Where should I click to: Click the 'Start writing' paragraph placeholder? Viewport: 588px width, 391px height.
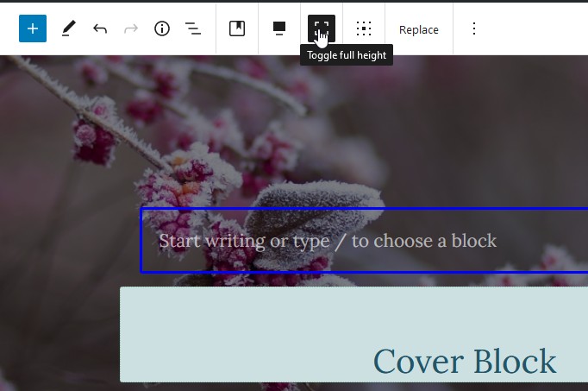[x=328, y=241]
